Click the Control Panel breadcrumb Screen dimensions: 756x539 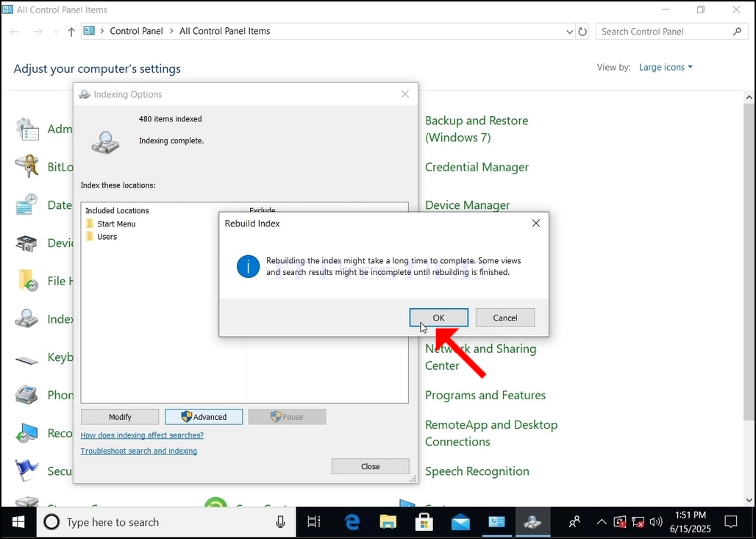[137, 31]
